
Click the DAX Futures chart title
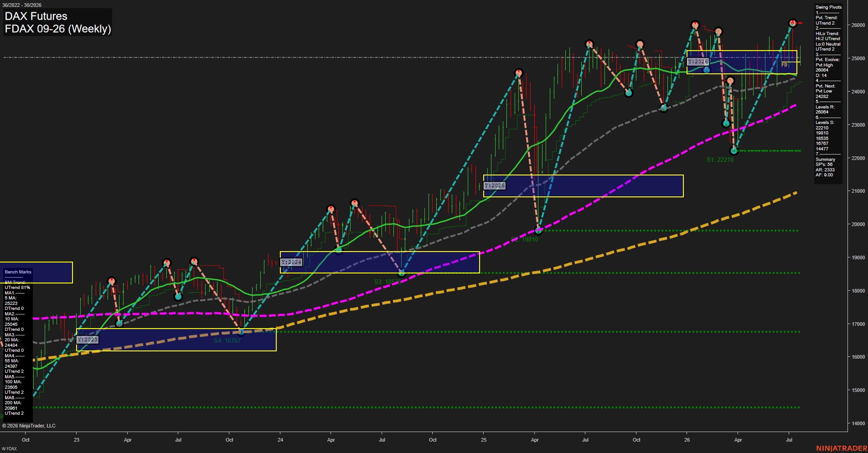point(36,16)
